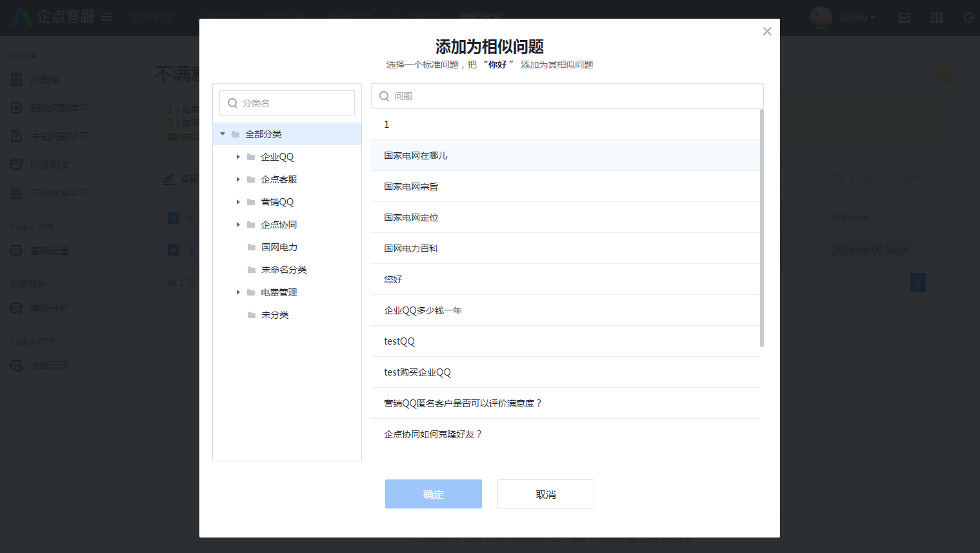
Task: Select the question 国家电网在哪儿
Action: tap(566, 156)
